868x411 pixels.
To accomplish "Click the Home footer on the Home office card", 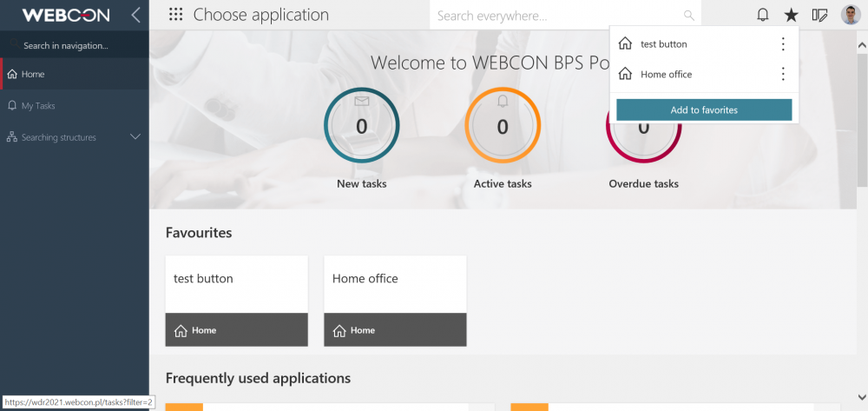I will point(395,330).
